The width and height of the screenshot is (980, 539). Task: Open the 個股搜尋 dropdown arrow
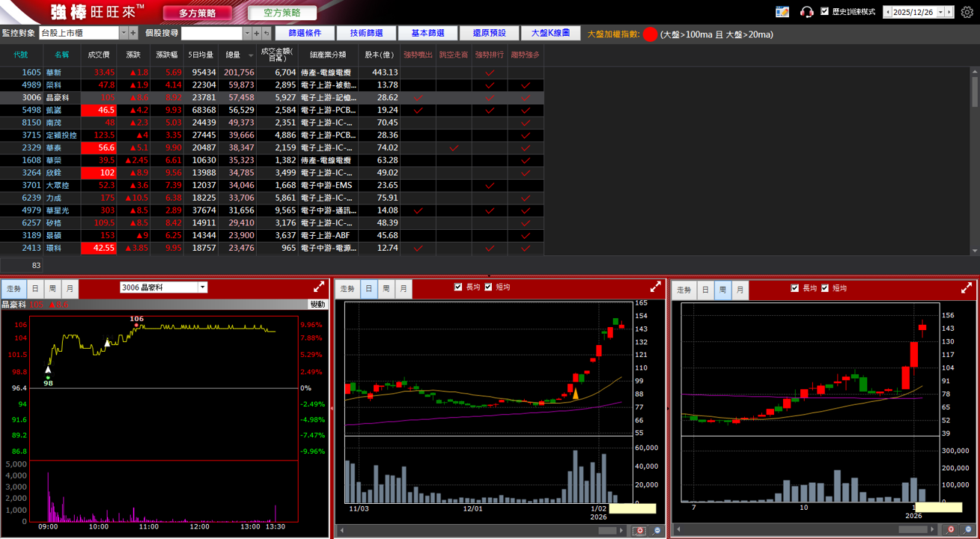click(x=248, y=33)
